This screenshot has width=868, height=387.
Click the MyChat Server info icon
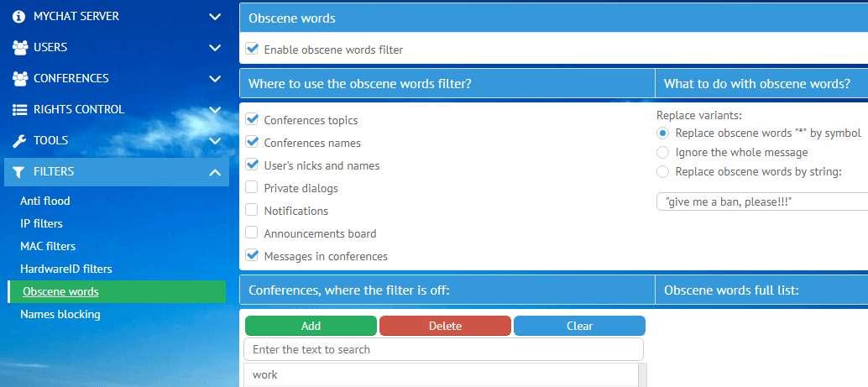tap(19, 16)
